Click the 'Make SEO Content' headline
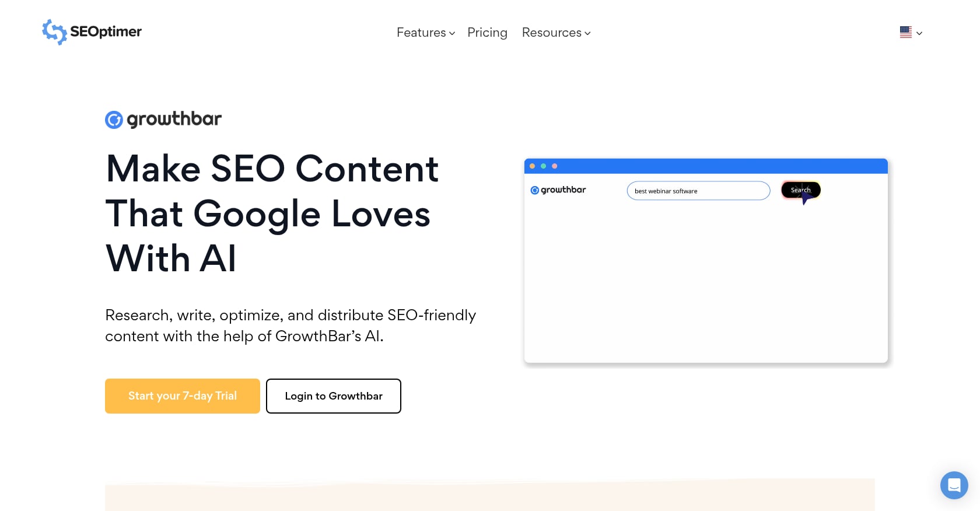The width and height of the screenshot is (980, 511). click(272, 213)
